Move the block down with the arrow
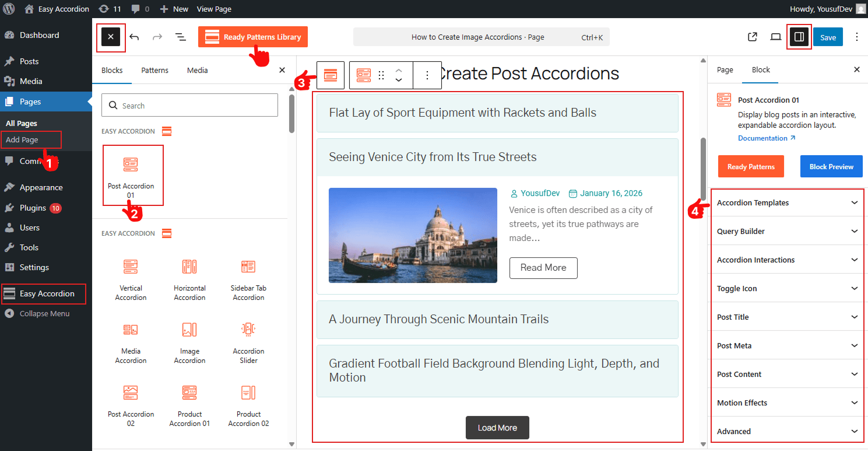This screenshot has width=868, height=451. (399, 80)
